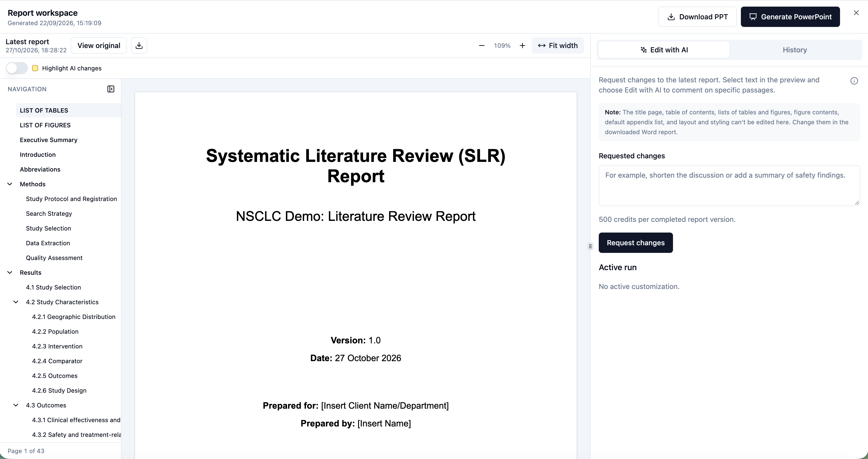Zoom in with the plus icon
This screenshot has height=459, width=868.
522,45
